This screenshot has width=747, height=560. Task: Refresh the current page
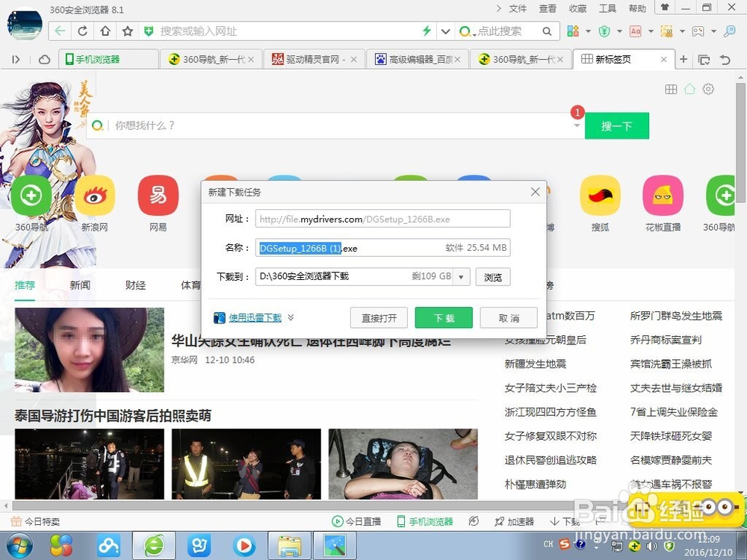[x=82, y=31]
